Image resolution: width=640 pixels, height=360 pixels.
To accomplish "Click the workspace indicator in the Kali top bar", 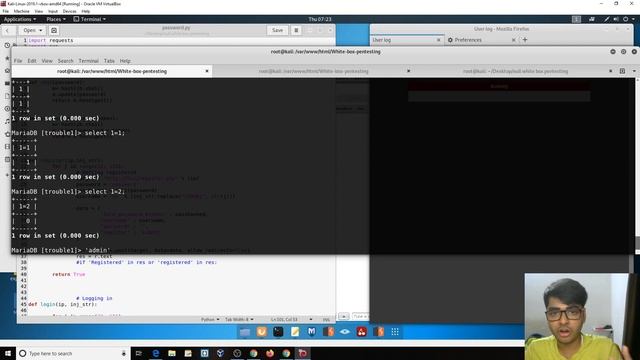I will (x=576, y=19).
